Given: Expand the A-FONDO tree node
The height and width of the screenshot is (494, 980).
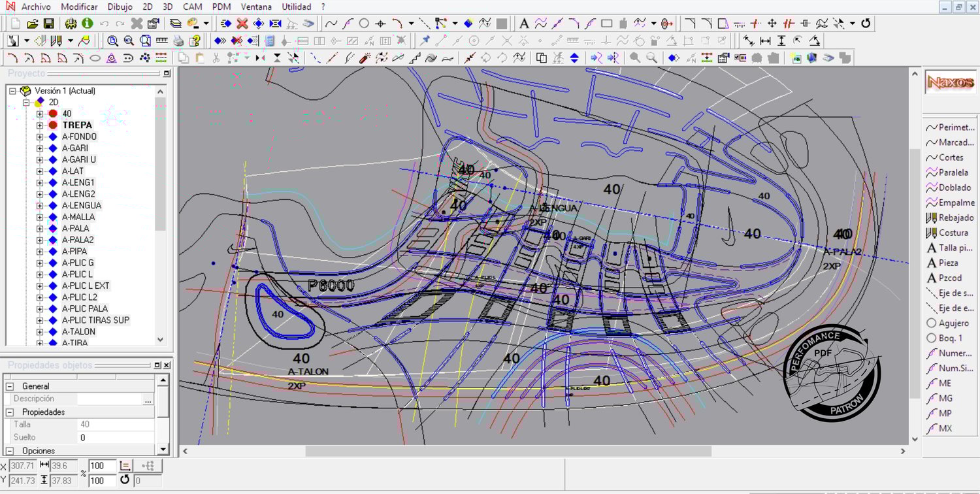Looking at the screenshot, I should coord(40,137).
